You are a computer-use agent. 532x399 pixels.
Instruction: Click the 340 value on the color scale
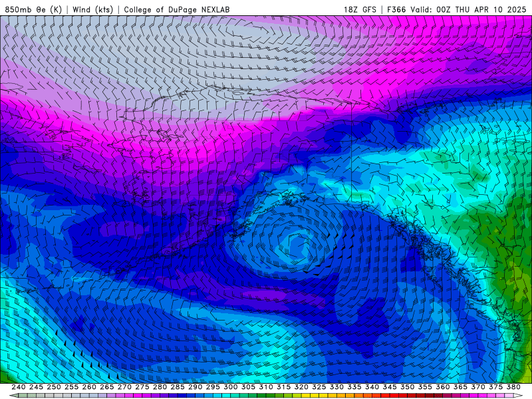372,387
